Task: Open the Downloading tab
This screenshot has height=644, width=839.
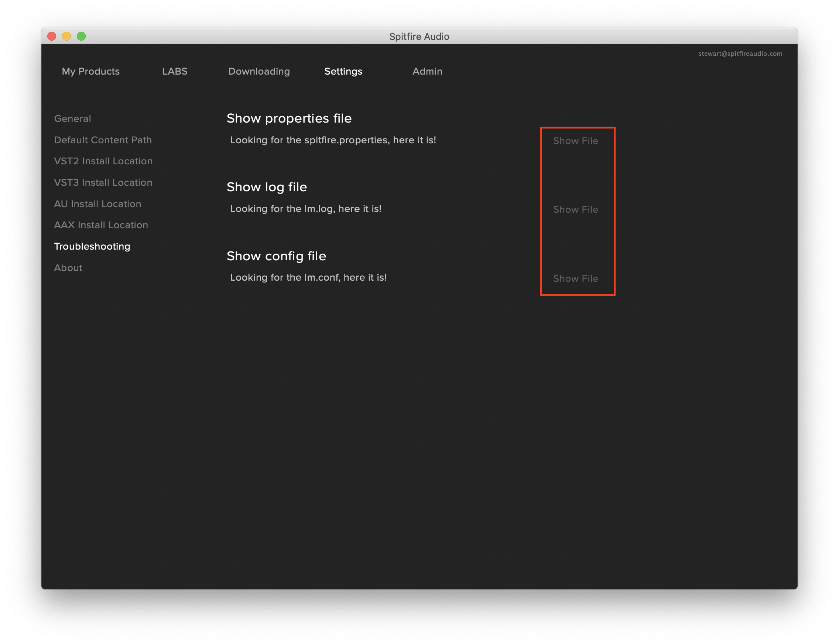Action: click(259, 71)
